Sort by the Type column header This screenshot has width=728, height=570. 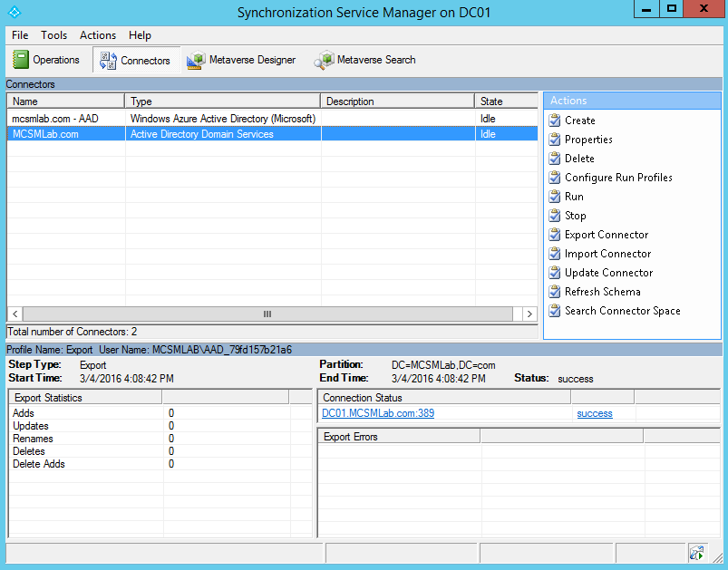223,101
